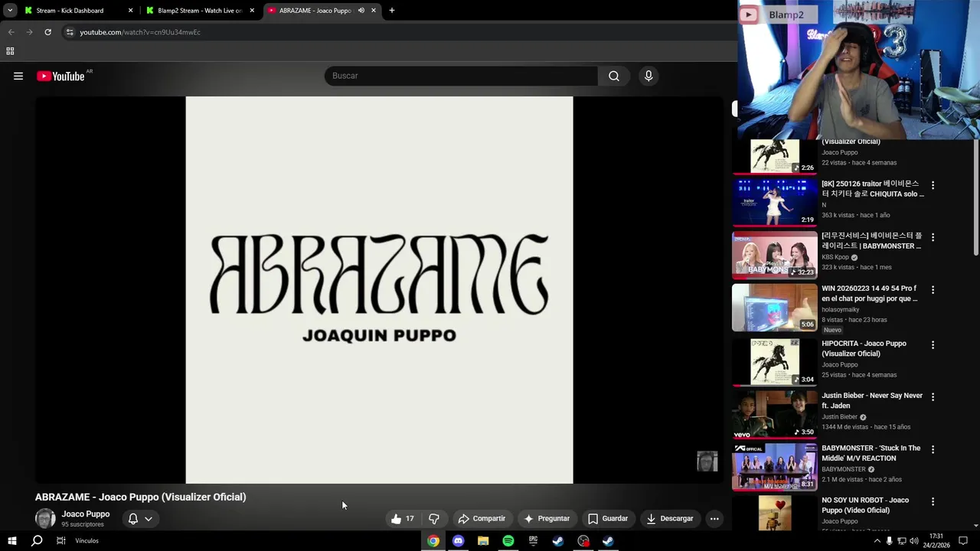Screen dimensions: 980x551
Task: Like the ABRAZAME video
Action: 403,518
